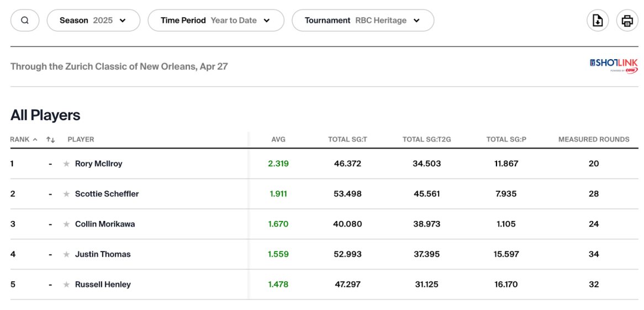
Task: Sort by TOTAL SG:T2G header
Action: click(x=426, y=140)
